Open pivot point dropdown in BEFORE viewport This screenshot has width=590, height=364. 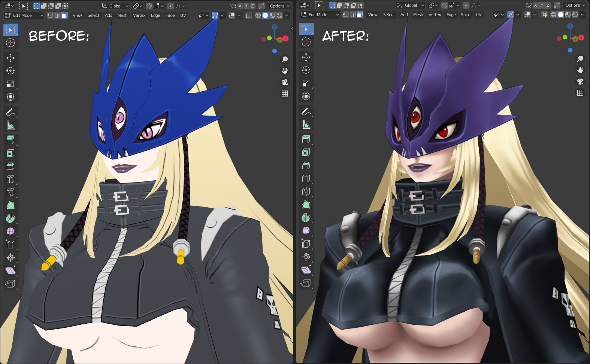coord(137,6)
